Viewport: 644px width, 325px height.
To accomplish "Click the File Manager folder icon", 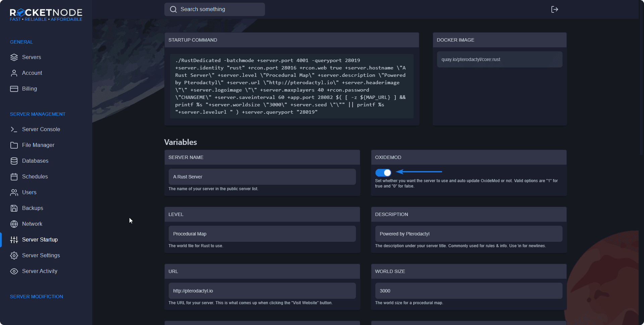I will [x=14, y=145].
